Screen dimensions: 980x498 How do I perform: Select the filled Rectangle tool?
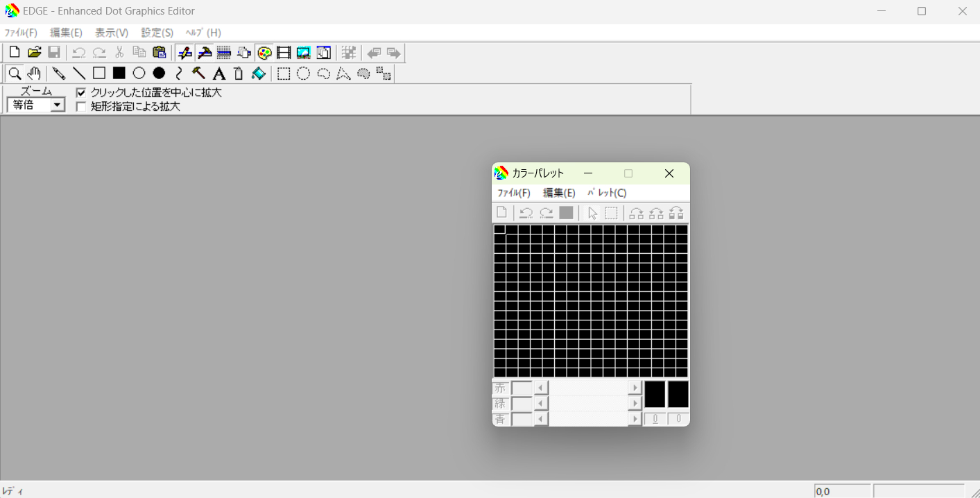[119, 74]
